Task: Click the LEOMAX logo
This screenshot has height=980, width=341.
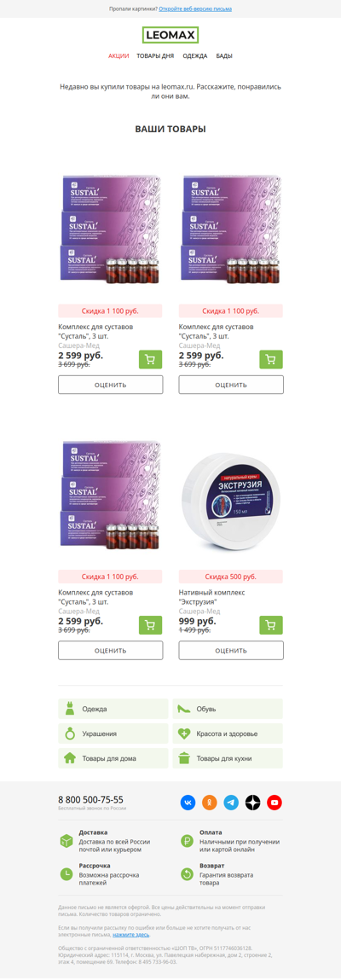Action: tap(170, 34)
